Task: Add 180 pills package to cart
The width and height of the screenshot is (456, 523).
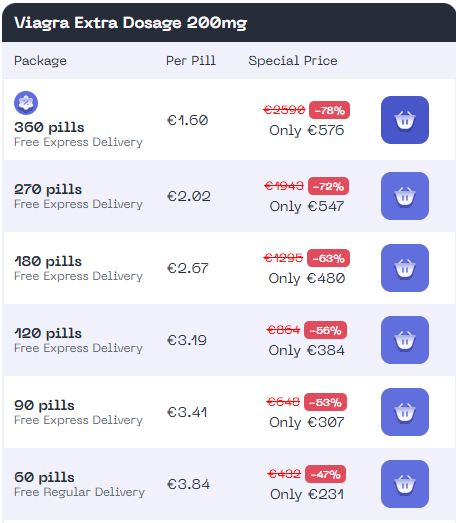Action: tap(405, 268)
